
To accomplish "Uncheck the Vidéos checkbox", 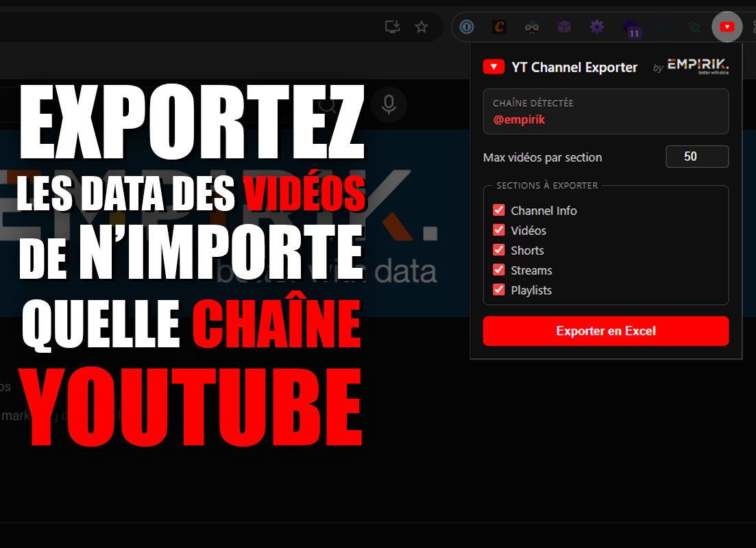I will [499, 230].
